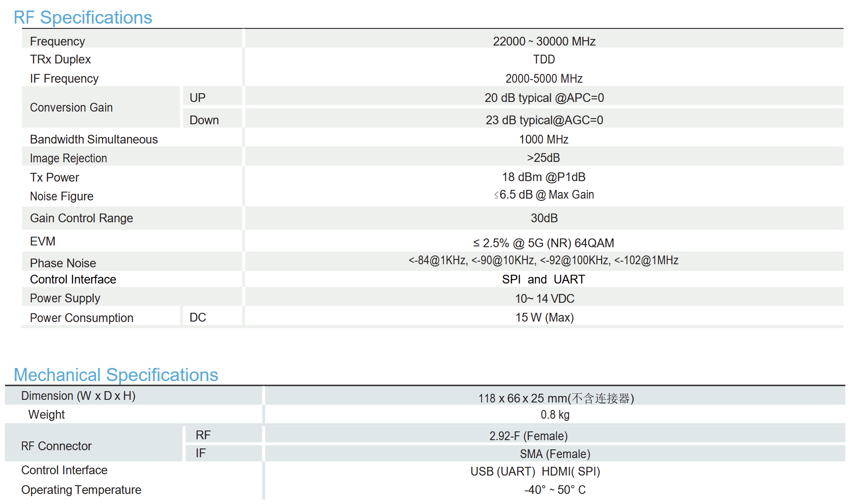Click the IF Frequency label
The height and width of the screenshot is (504, 848).
64,78
